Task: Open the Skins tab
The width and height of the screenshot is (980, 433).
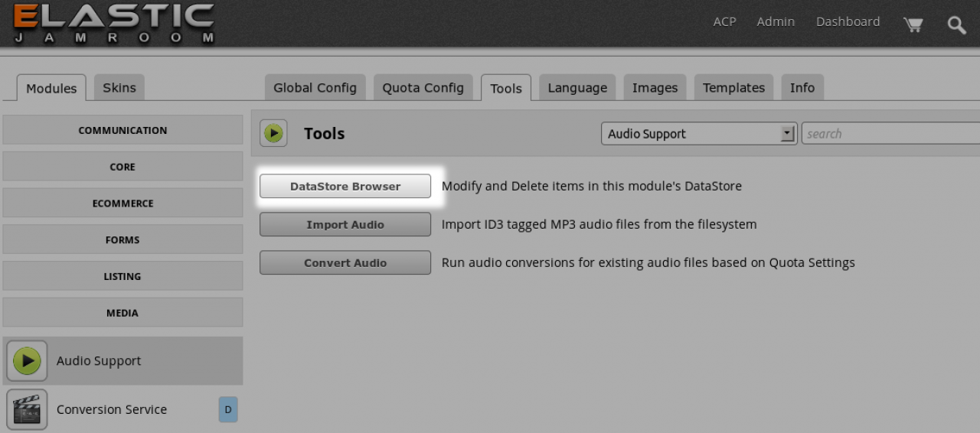Action: [119, 88]
